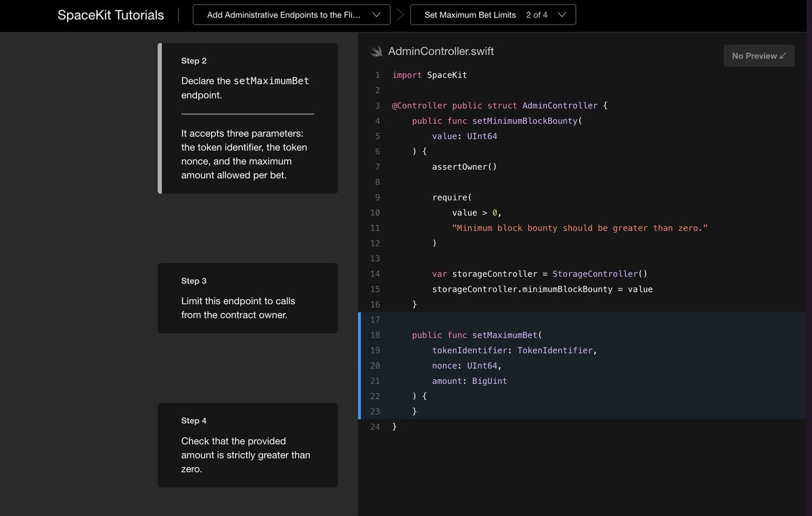Screen dimensions: 812x516
Task: Click 'Check that the provided amount' text
Action: click(x=246, y=455)
